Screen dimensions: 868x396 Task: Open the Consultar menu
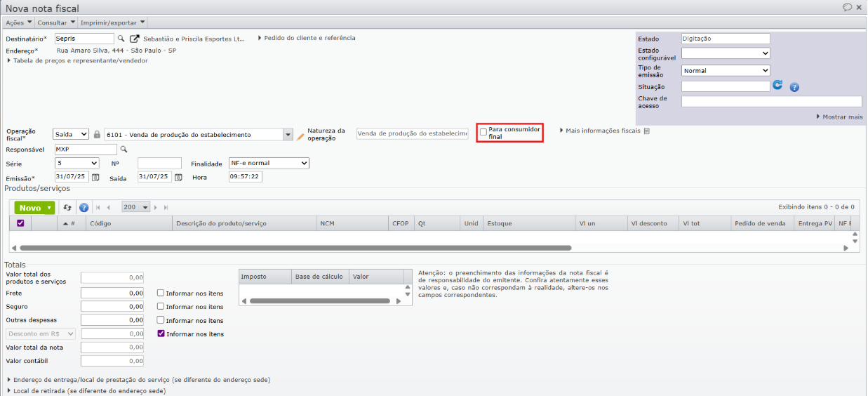tap(56, 22)
